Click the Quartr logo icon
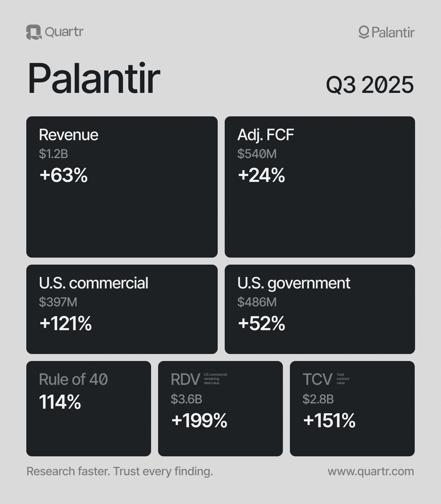Screen dimensions: 441x504 (x=34, y=32)
